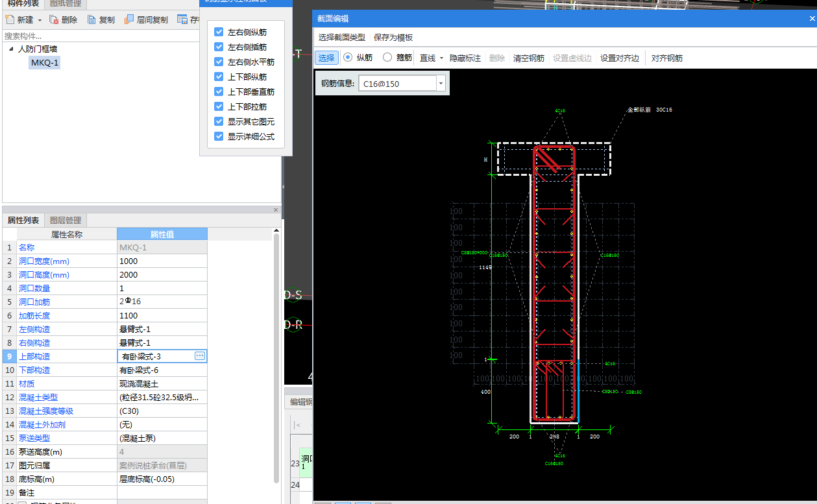Screen dimensions: 817x504
Task: Open the ellipsis button in 上部构造 row
Action: pos(200,356)
